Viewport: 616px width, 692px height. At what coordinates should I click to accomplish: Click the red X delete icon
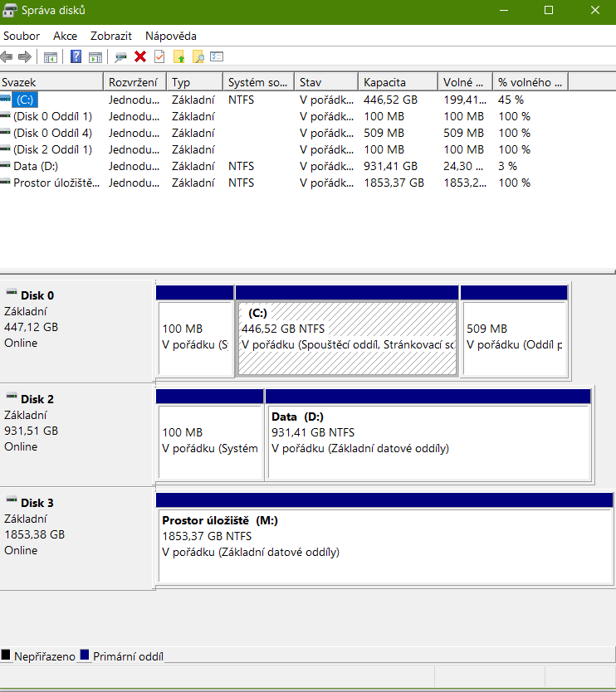pos(140,56)
